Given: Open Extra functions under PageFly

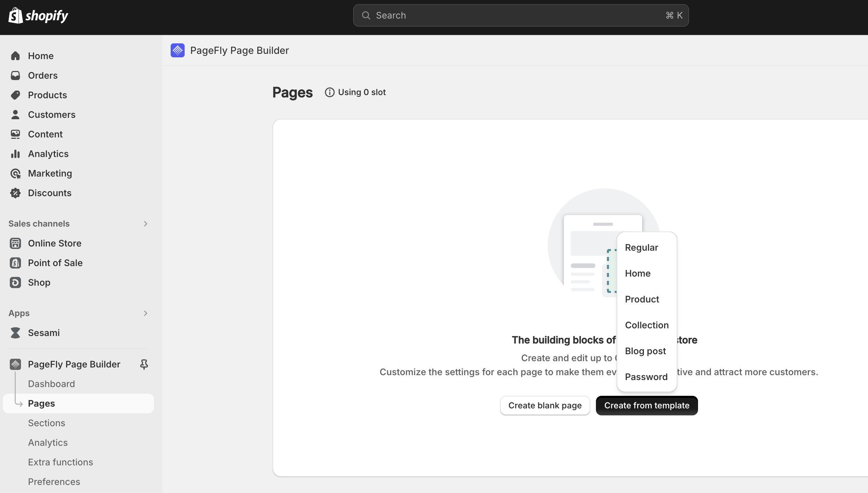Looking at the screenshot, I should [x=61, y=462].
